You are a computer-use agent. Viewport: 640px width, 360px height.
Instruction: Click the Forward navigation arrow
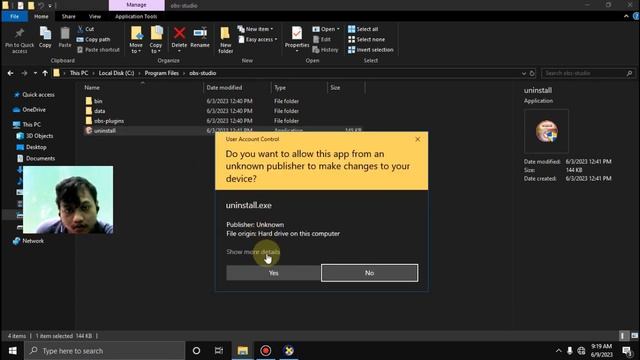pyautogui.click(x=24, y=73)
